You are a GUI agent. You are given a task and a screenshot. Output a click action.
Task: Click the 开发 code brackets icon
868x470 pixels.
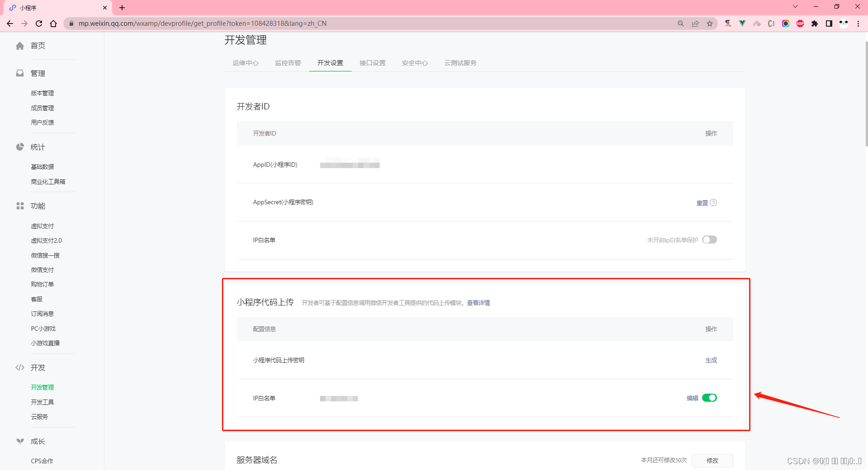pyautogui.click(x=20, y=367)
